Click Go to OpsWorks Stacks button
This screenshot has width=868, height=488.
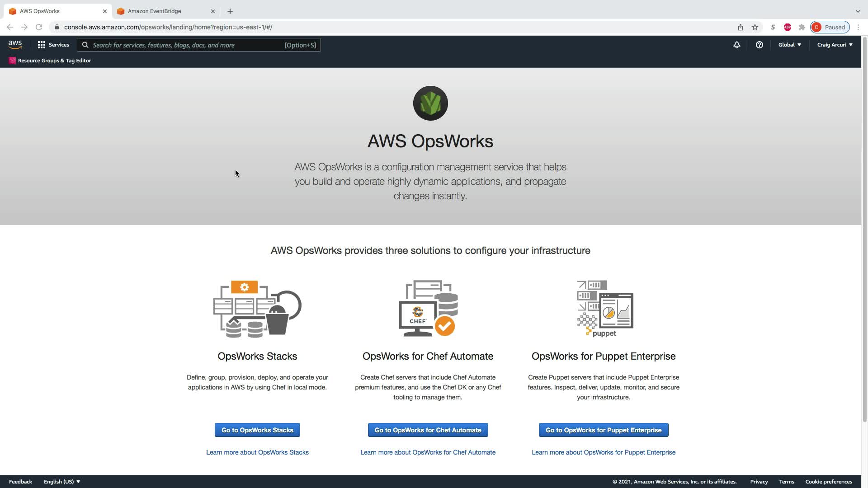[x=257, y=430]
